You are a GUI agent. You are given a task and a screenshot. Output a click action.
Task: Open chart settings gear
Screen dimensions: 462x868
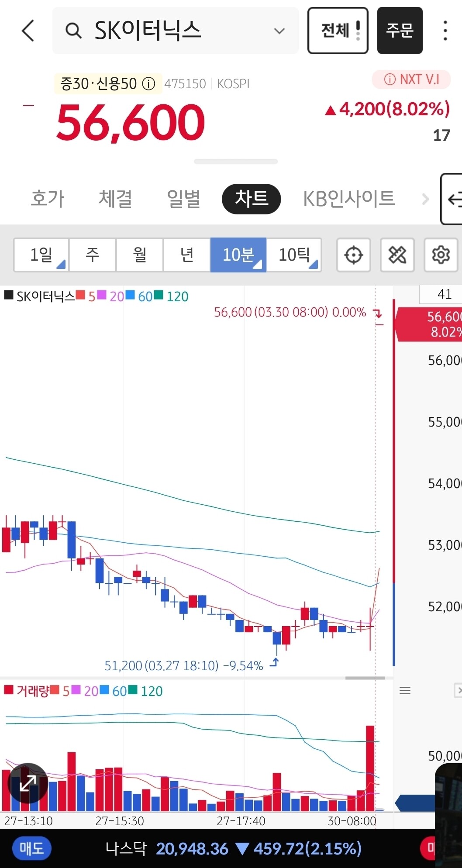point(441,255)
